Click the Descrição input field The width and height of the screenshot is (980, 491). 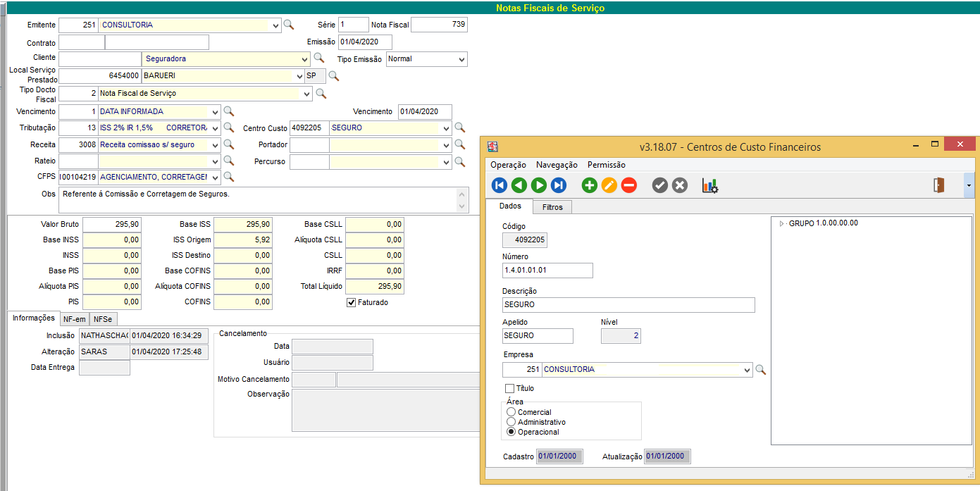[x=628, y=304]
